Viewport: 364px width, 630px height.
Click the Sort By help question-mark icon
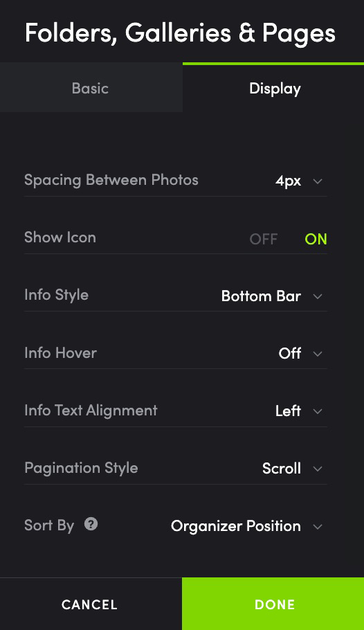tap(91, 524)
